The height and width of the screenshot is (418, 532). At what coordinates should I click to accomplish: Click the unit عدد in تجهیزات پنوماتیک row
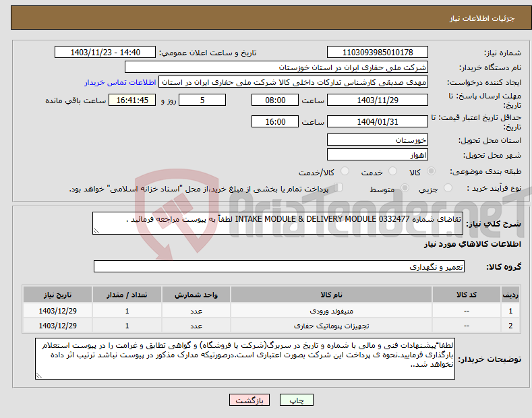[x=196, y=326]
